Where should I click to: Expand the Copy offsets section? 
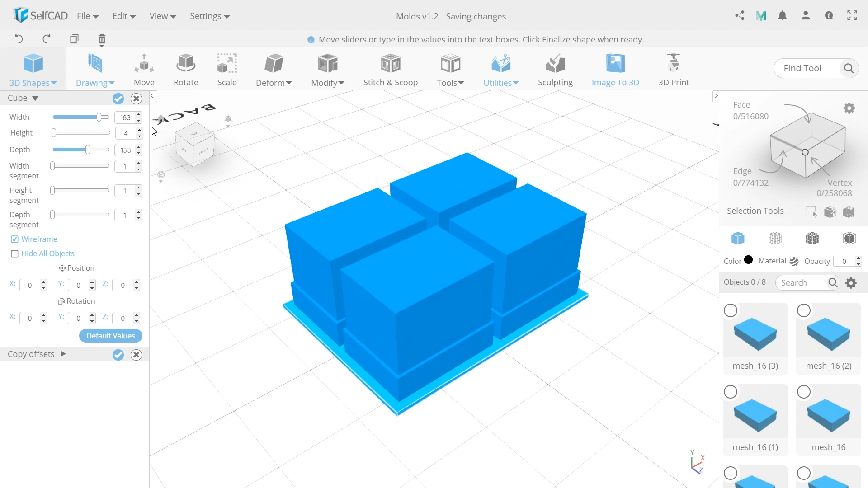[x=63, y=354]
